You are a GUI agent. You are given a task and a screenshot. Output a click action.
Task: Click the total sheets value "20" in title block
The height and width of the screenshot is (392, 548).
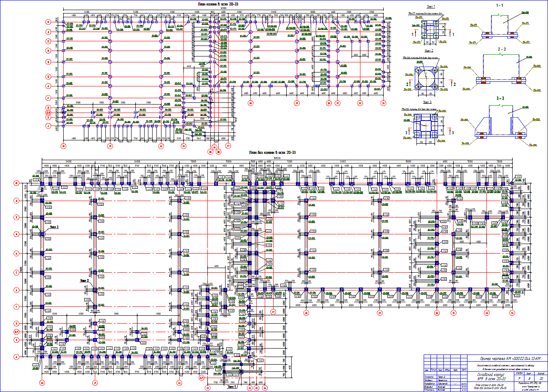tap(541, 379)
